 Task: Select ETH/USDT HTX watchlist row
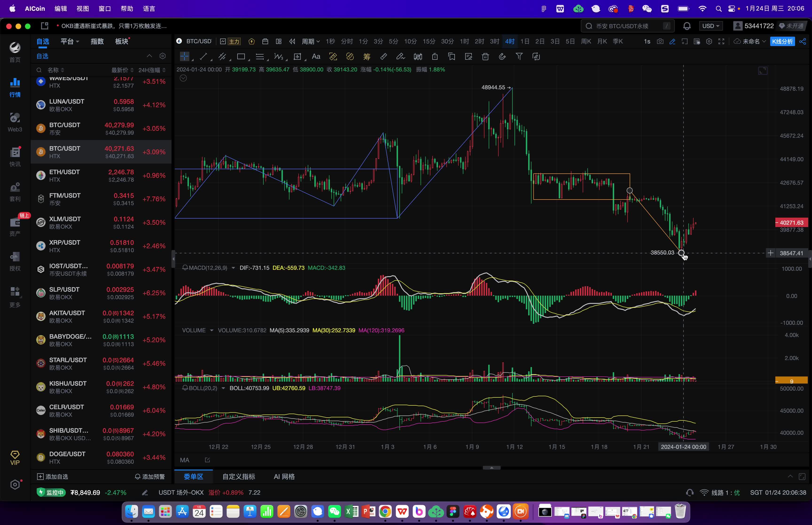101,176
